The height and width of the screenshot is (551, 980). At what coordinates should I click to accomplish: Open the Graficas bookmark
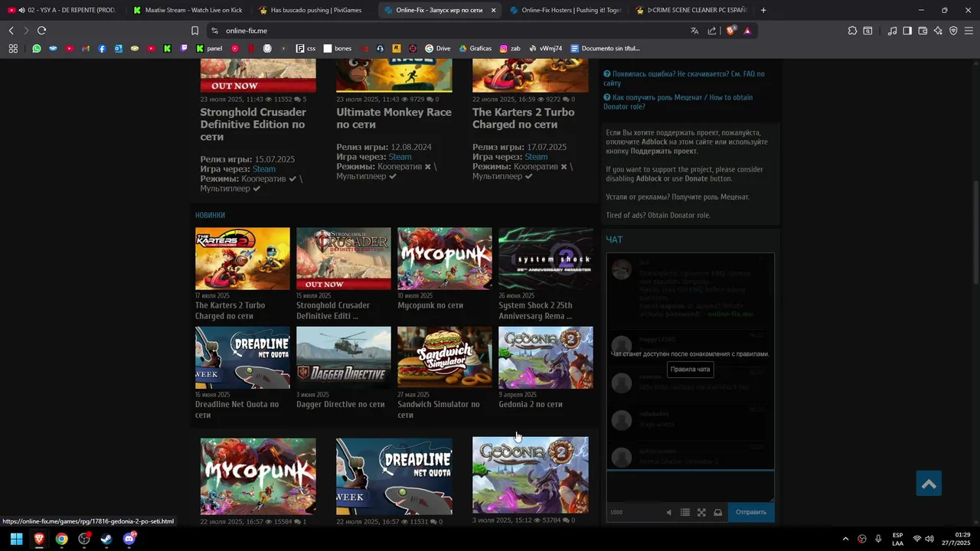point(475,48)
